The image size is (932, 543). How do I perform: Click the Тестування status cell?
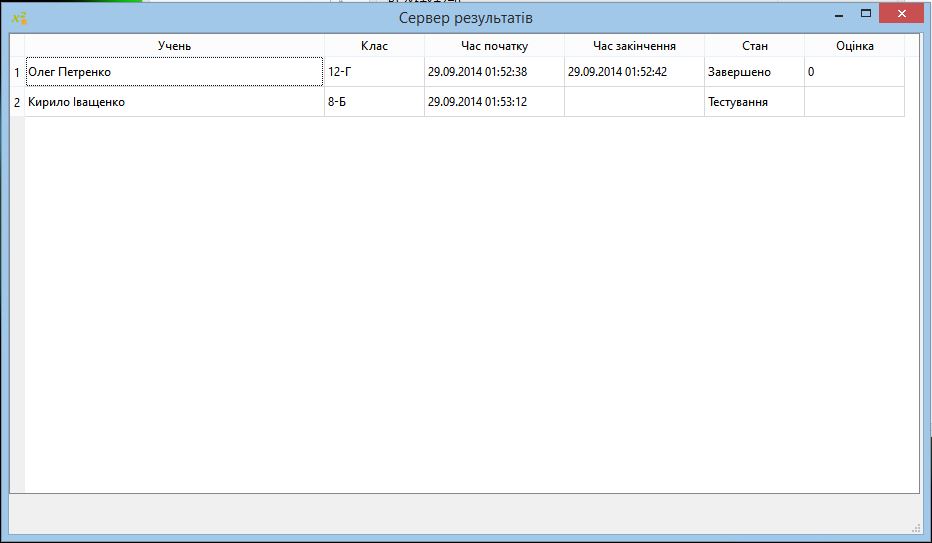click(x=755, y=102)
